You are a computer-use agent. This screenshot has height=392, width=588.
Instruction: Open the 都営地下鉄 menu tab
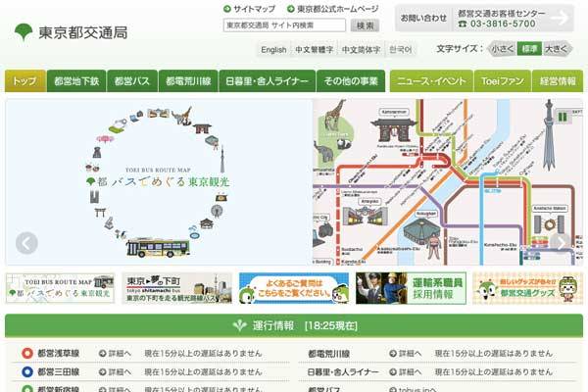[x=76, y=81]
